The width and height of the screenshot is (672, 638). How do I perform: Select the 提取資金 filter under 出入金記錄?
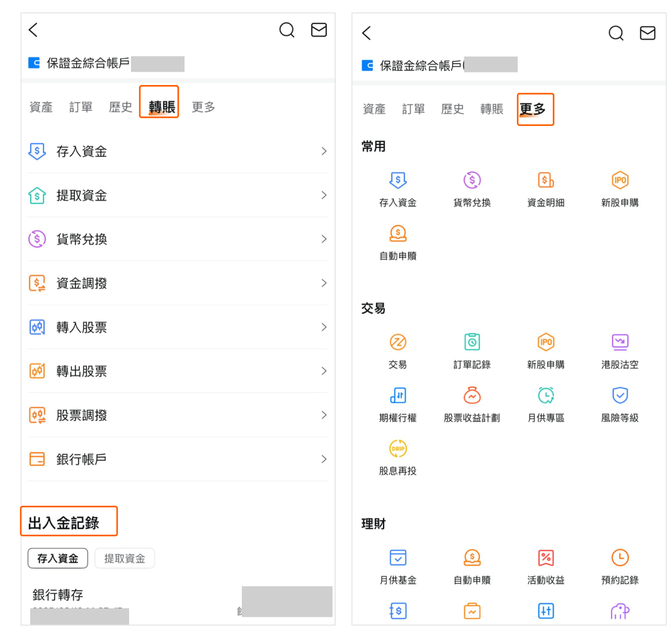(124, 559)
